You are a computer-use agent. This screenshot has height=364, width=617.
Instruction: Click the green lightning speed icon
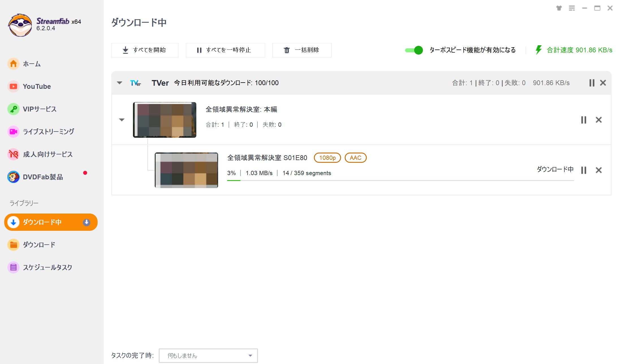[x=538, y=50]
